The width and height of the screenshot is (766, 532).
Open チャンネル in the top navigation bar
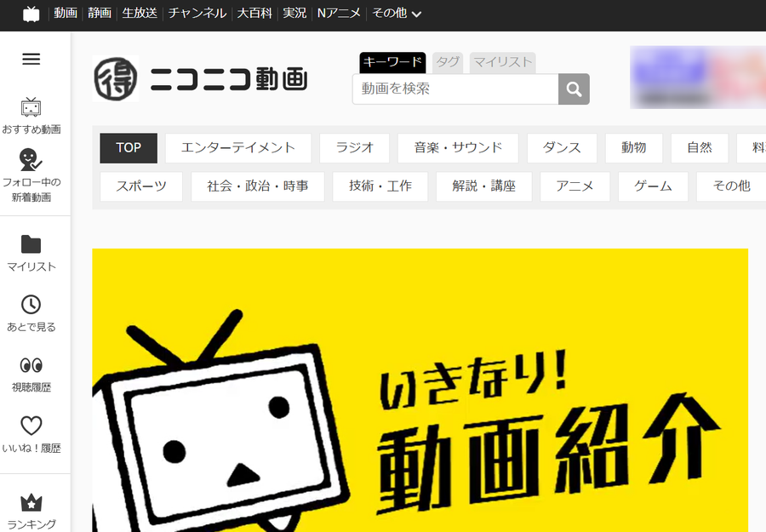point(197,13)
